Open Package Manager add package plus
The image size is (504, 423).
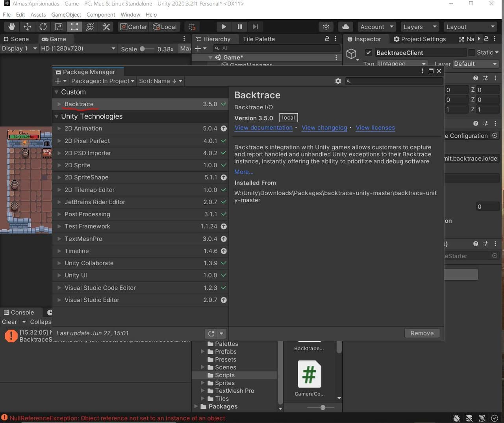[x=61, y=81]
